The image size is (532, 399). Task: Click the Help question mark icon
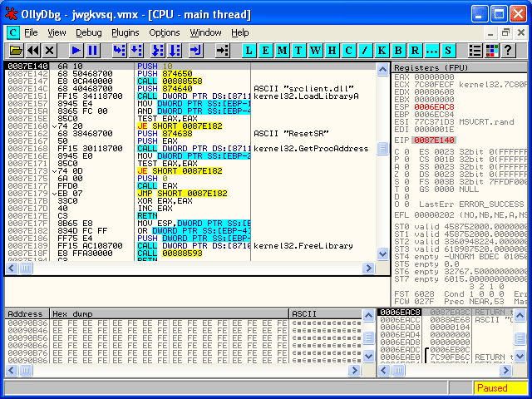pos(508,51)
